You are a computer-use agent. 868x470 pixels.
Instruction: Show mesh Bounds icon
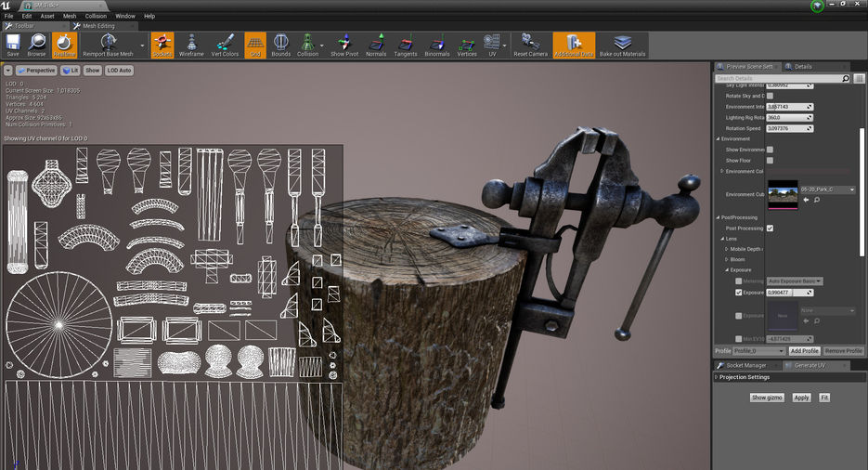(x=280, y=46)
